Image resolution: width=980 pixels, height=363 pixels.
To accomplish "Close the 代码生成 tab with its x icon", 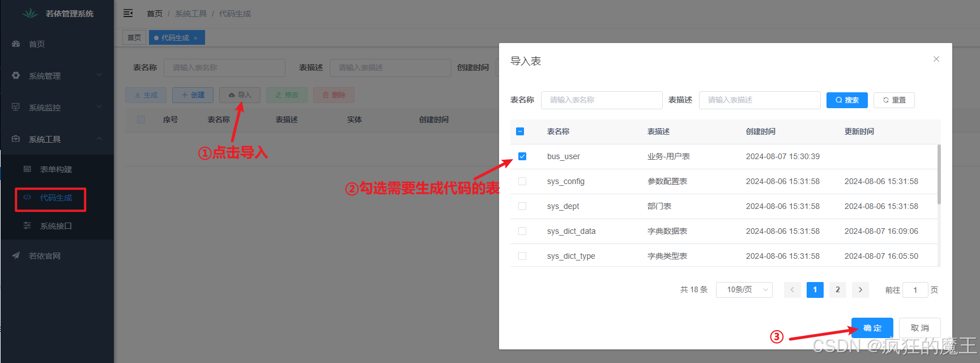I will [x=195, y=38].
